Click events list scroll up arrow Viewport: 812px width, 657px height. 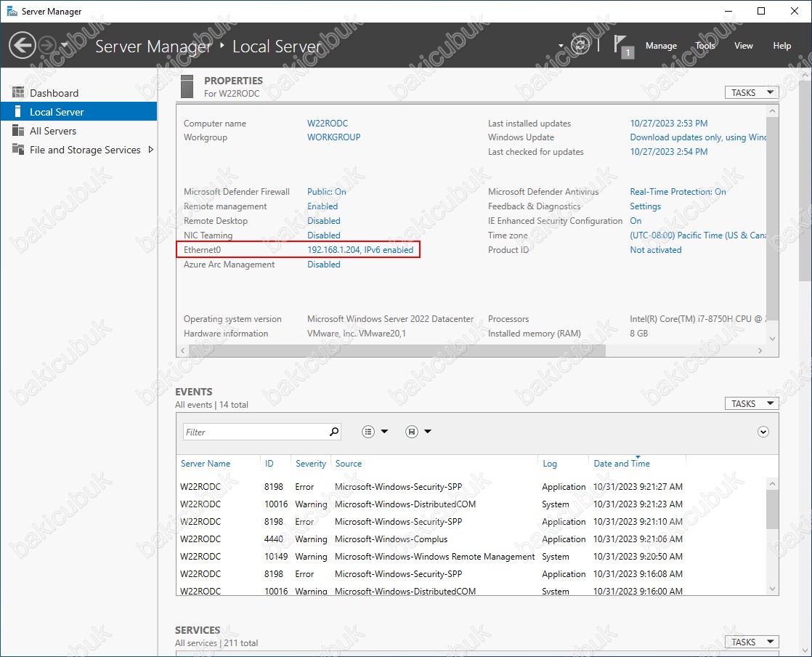click(772, 484)
